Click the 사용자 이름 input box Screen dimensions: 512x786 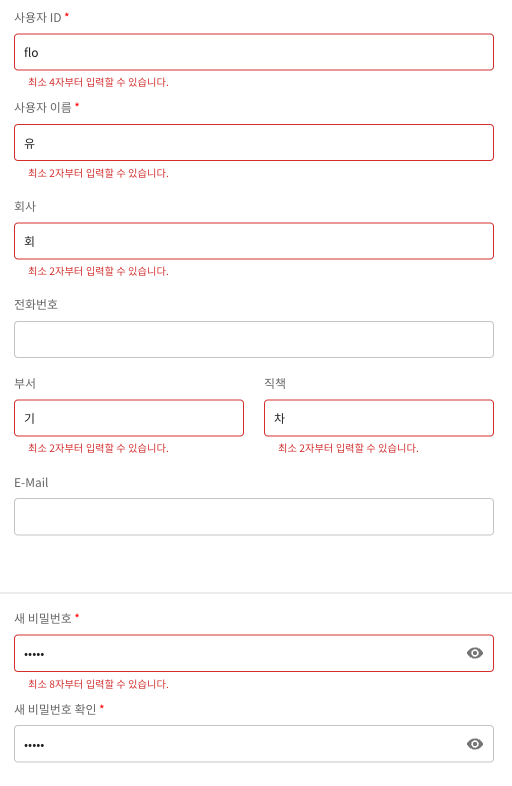[x=254, y=143]
